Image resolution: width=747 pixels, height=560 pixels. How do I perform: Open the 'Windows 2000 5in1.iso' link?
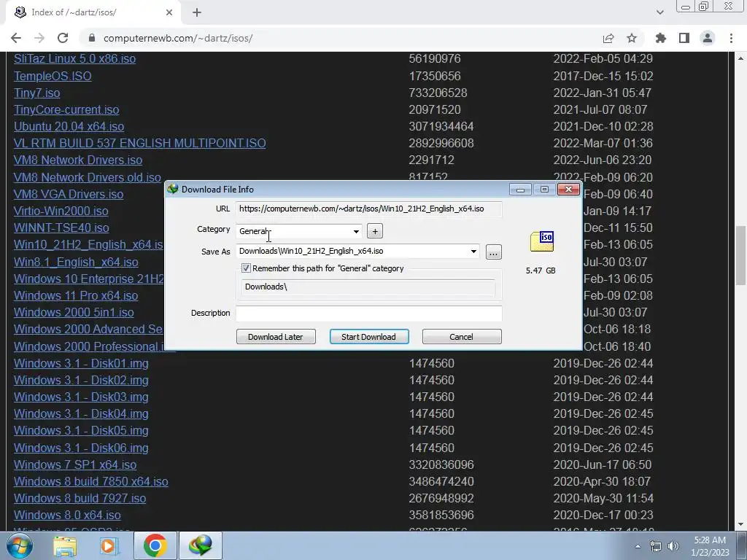(74, 312)
